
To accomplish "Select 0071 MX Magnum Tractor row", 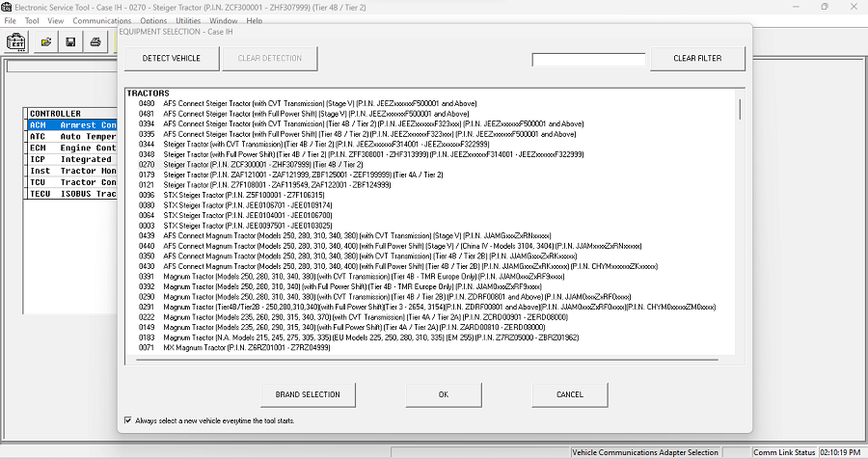I will point(234,348).
